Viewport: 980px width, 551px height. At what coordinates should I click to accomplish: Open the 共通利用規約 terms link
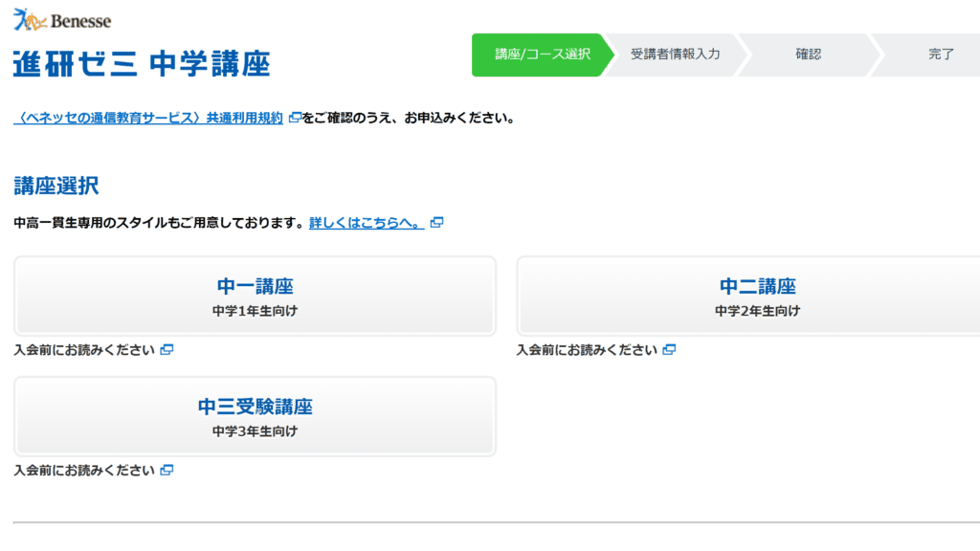(148, 118)
